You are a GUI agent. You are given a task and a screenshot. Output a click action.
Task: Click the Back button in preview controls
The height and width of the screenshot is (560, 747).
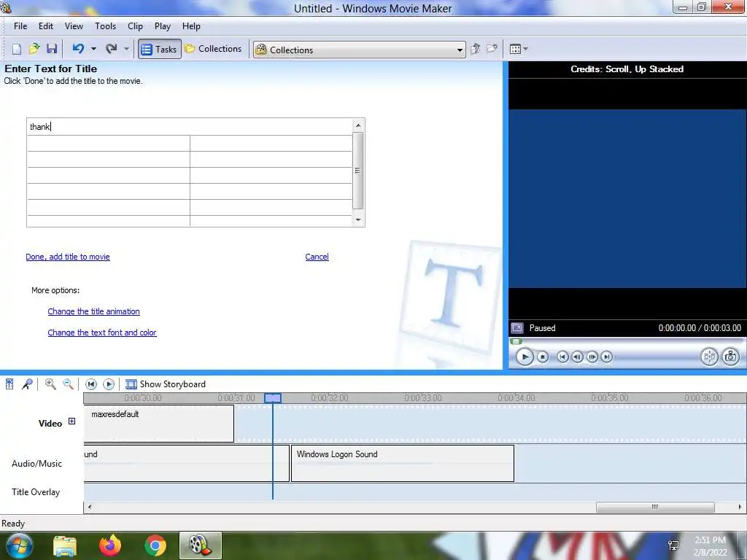click(562, 357)
